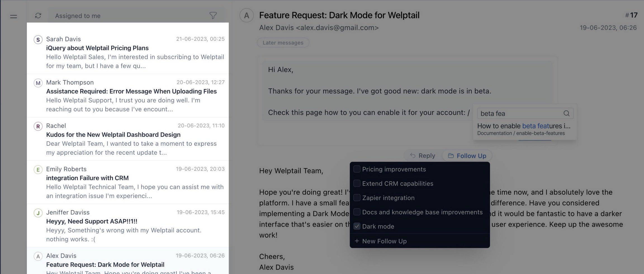Expand Later messages in thread
Viewport: 644px width, 274px height.
pyautogui.click(x=283, y=42)
